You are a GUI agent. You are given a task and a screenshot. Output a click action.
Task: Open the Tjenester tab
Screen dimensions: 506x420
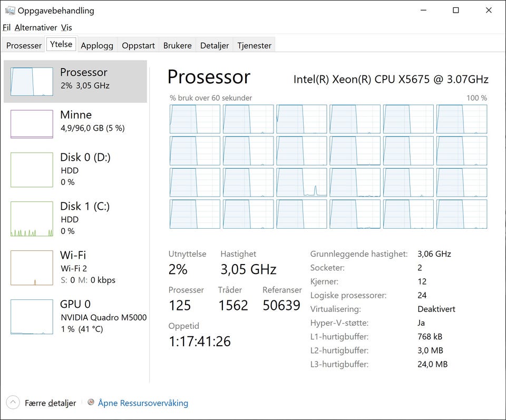click(254, 45)
